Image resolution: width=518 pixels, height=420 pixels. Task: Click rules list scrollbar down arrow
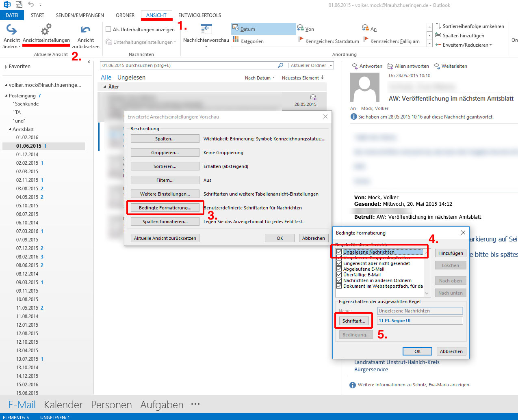(427, 293)
